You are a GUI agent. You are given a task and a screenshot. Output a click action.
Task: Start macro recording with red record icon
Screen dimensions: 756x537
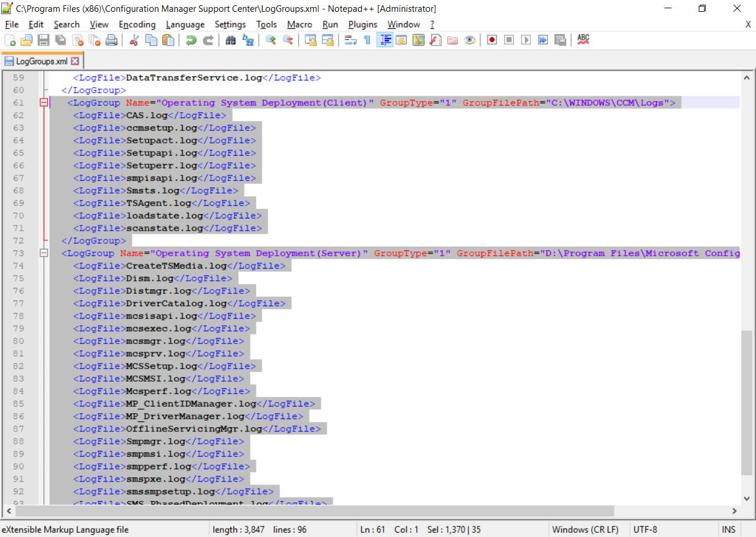coord(491,40)
